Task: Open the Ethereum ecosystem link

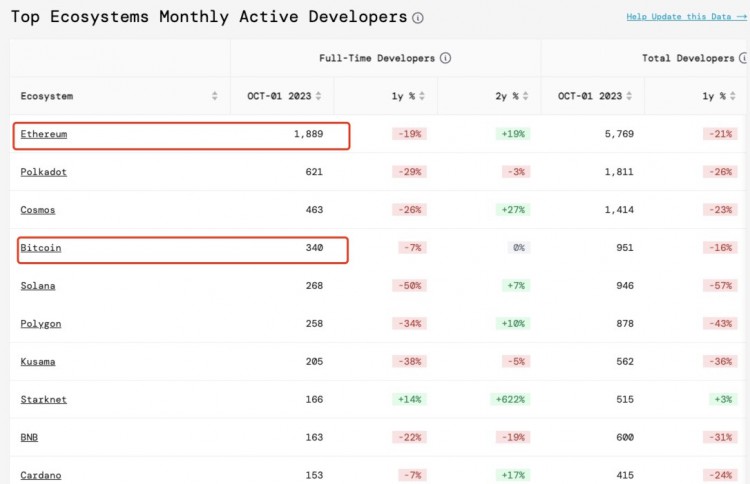Action: 44,134
